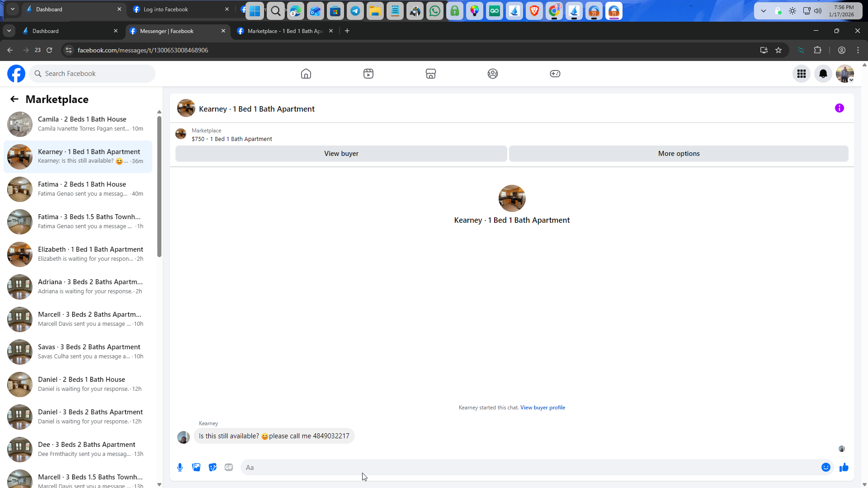Click the View buyer button
This screenshot has height=488, width=868.
tap(341, 154)
